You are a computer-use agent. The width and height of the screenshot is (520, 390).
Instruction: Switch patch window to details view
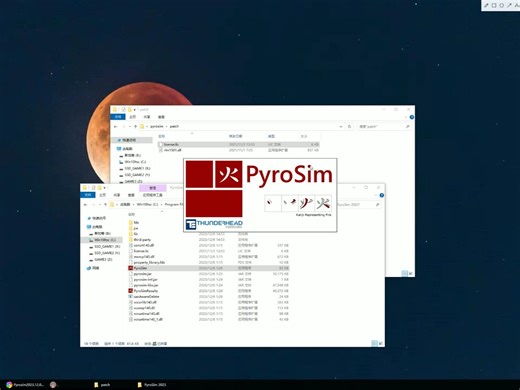404,273
